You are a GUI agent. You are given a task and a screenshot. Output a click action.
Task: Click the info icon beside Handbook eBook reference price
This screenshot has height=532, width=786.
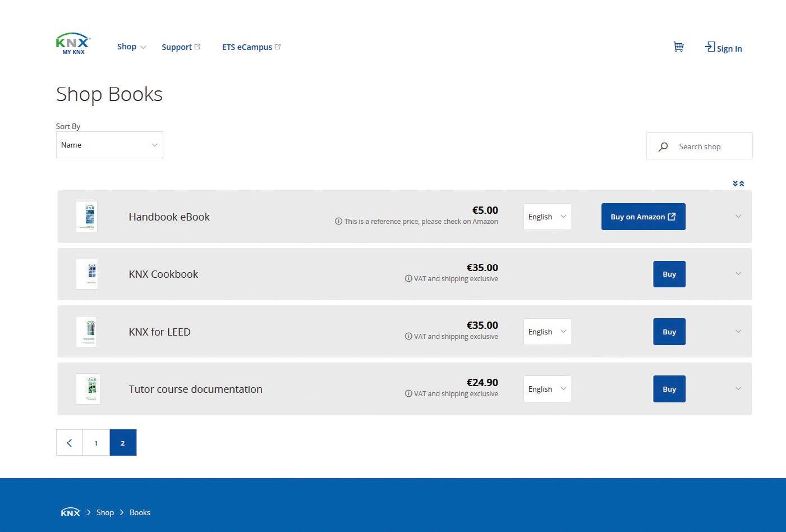click(x=338, y=222)
